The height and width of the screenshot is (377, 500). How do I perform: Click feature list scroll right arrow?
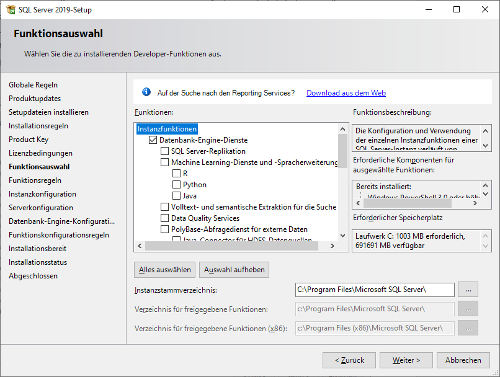click(332, 246)
